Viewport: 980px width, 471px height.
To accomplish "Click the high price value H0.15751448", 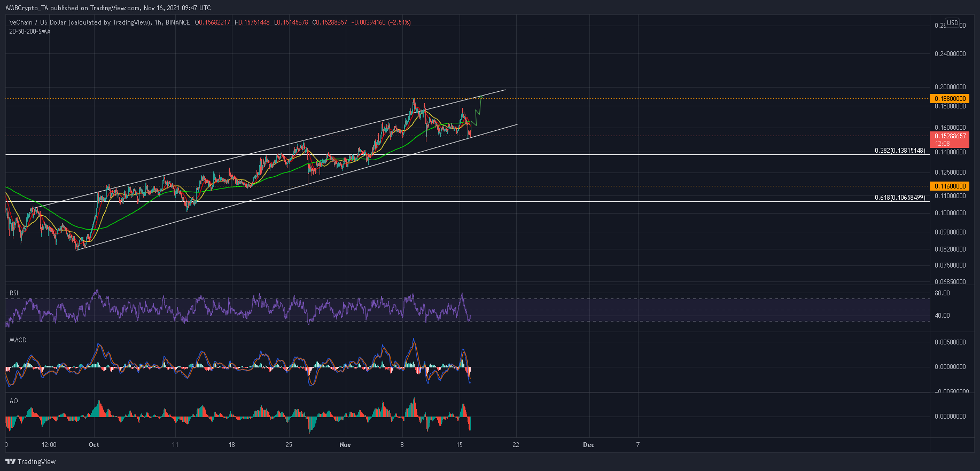I will click(252, 22).
